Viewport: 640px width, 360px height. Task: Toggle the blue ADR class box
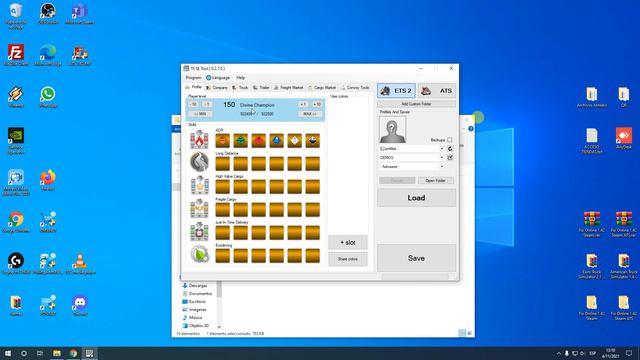(276, 140)
